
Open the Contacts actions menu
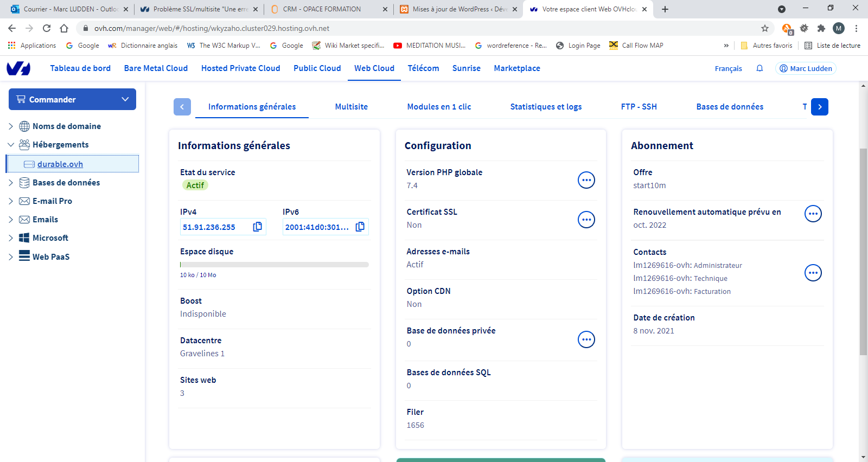pos(813,273)
